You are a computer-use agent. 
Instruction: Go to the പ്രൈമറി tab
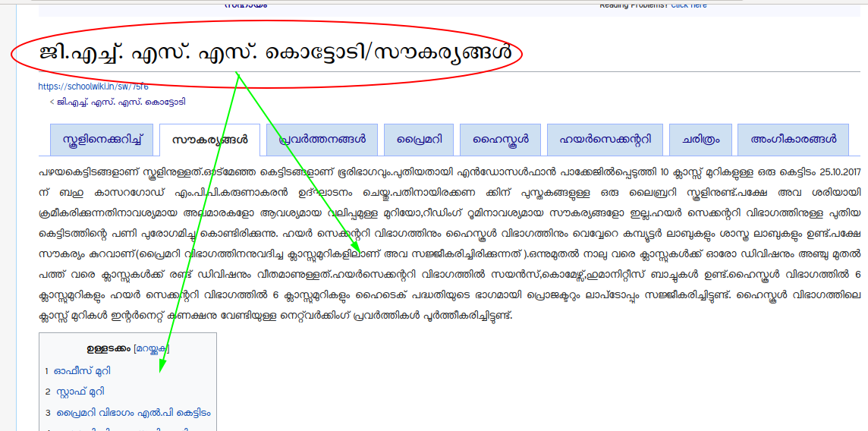(x=418, y=140)
